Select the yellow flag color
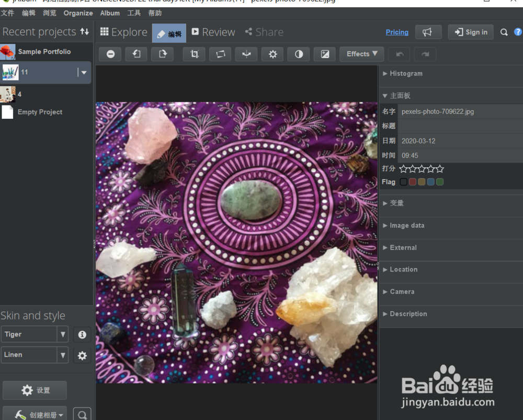The image size is (523, 420). tap(422, 182)
